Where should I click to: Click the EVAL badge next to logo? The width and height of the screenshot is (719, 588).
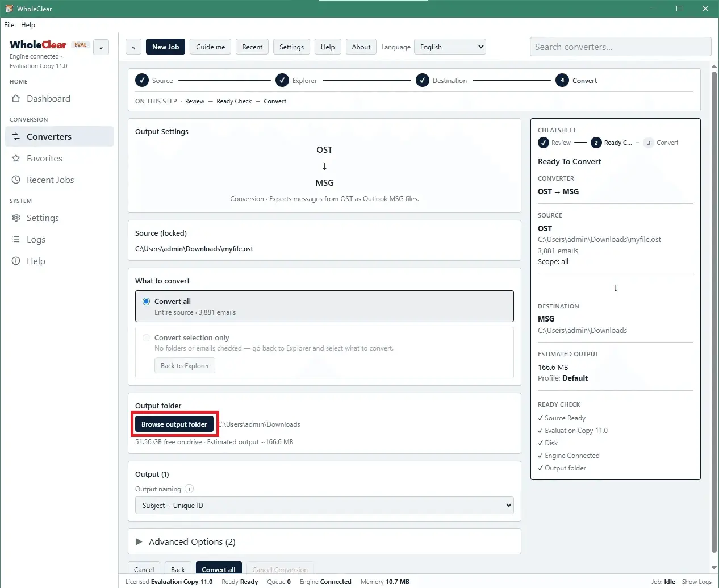(x=81, y=44)
